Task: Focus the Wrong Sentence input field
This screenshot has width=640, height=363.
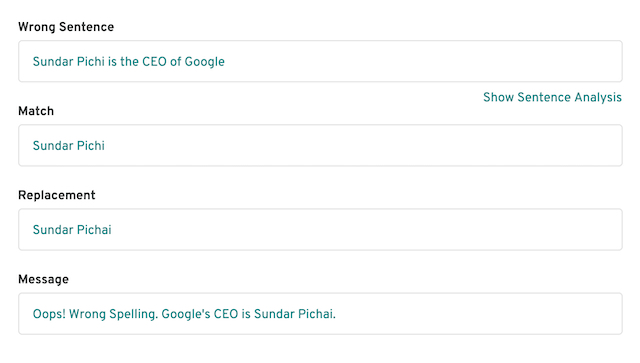Action: (x=320, y=61)
